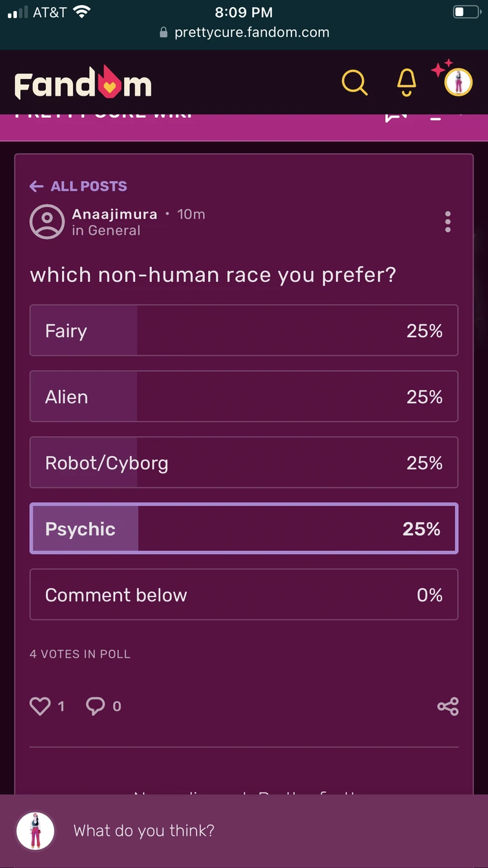Vote for Alien in the poll
Image resolution: width=488 pixels, height=868 pixels.
click(x=244, y=396)
